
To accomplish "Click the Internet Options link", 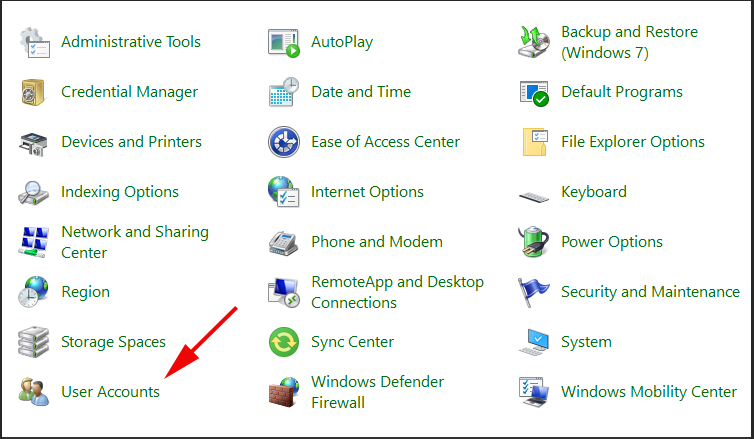I will pyautogui.click(x=367, y=192).
